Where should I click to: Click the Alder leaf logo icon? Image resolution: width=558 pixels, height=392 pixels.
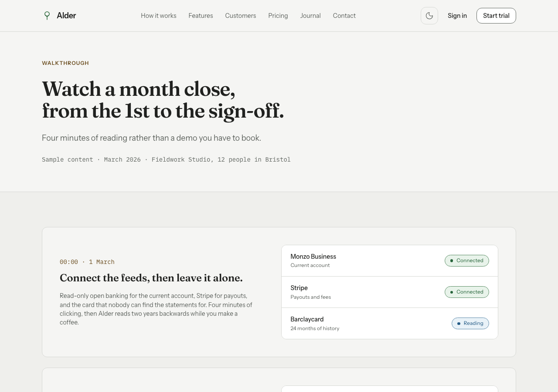tap(47, 16)
